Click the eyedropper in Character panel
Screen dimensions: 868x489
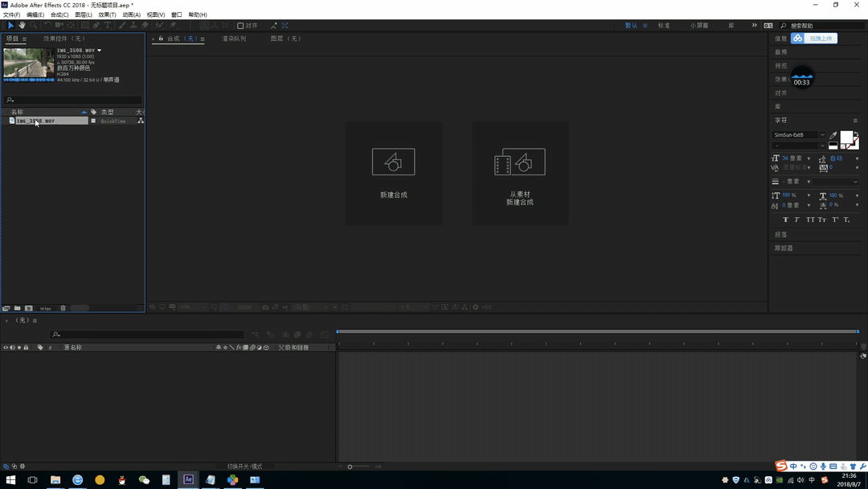tap(833, 134)
